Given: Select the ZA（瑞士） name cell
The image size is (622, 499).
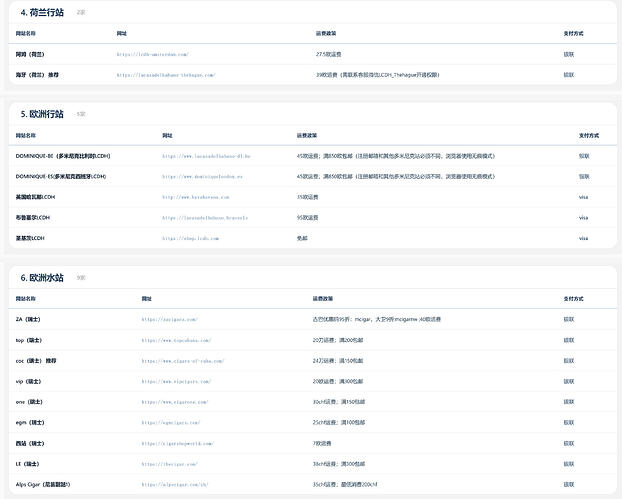Looking at the screenshot, I should coord(28,319).
